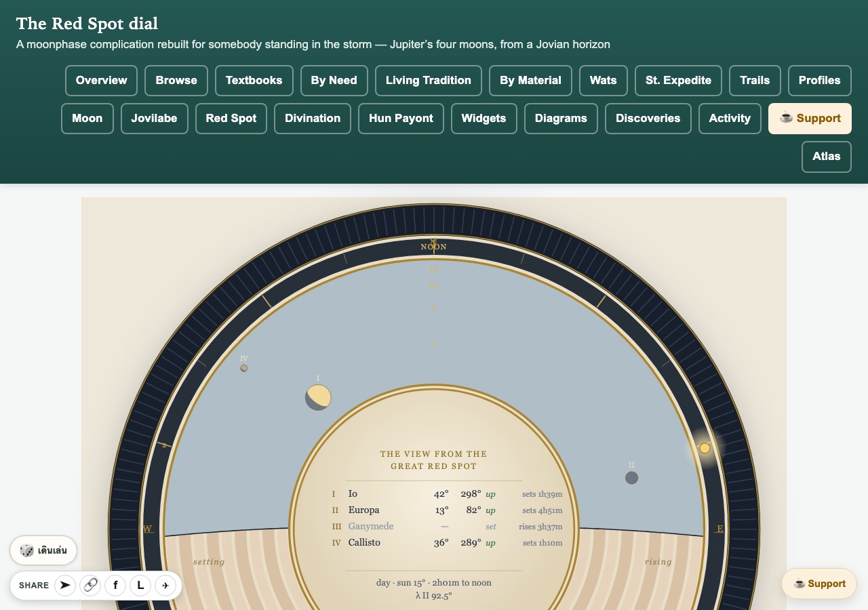Click the NOON marker at dial top
This screenshot has height=610, width=868.
(434, 247)
